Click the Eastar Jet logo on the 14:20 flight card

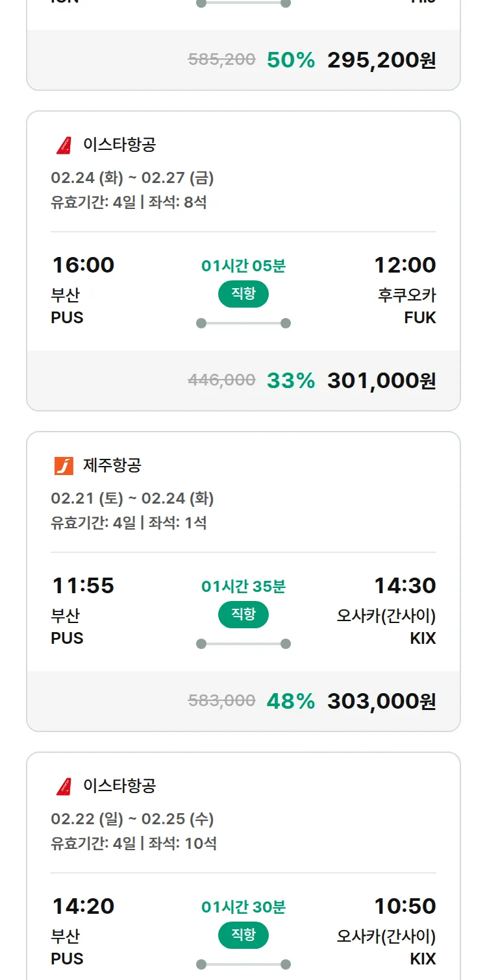click(x=64, y=786)
